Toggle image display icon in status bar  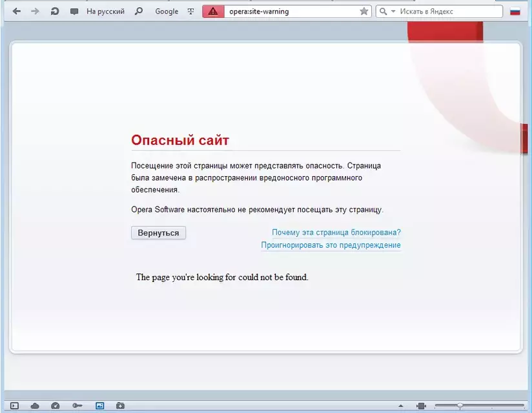pos(99,405)
